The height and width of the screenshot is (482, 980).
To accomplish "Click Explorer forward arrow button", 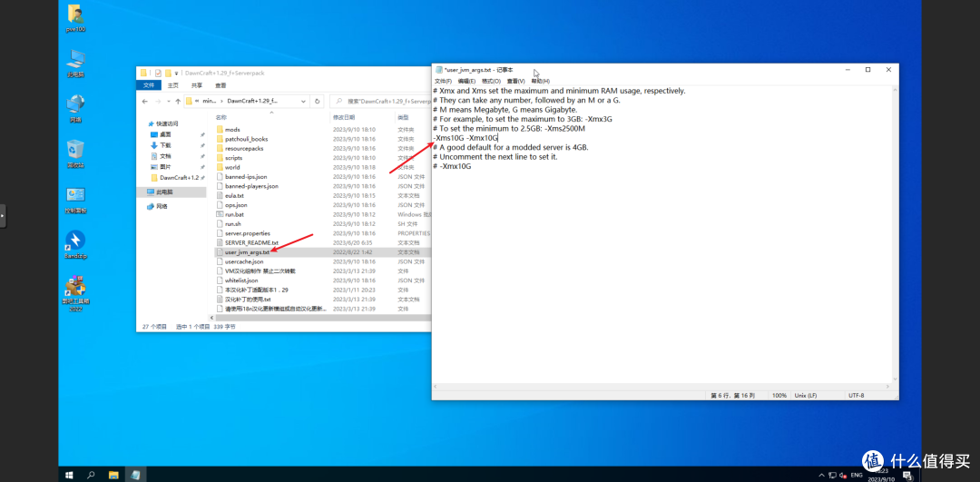I will [x=157, y=101].
